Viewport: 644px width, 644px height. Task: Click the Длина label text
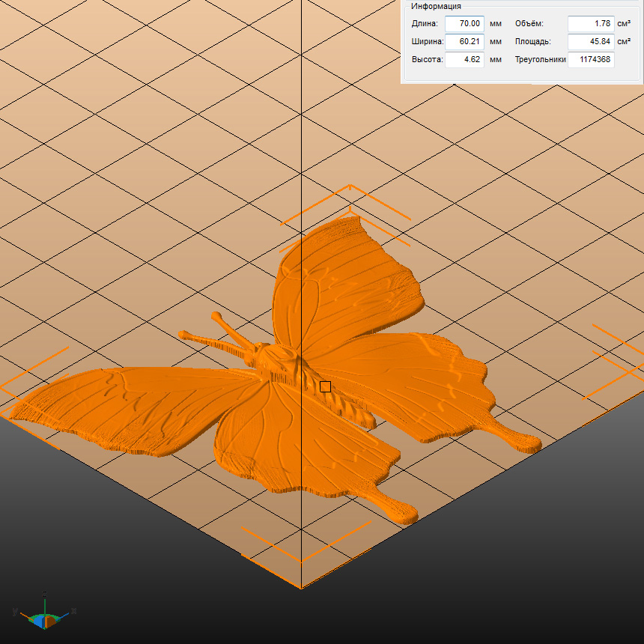click(425, 24)
